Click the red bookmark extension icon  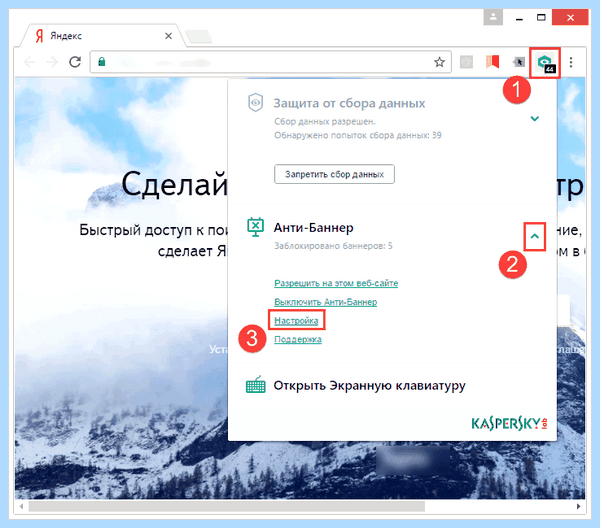[x=492, y=62]
